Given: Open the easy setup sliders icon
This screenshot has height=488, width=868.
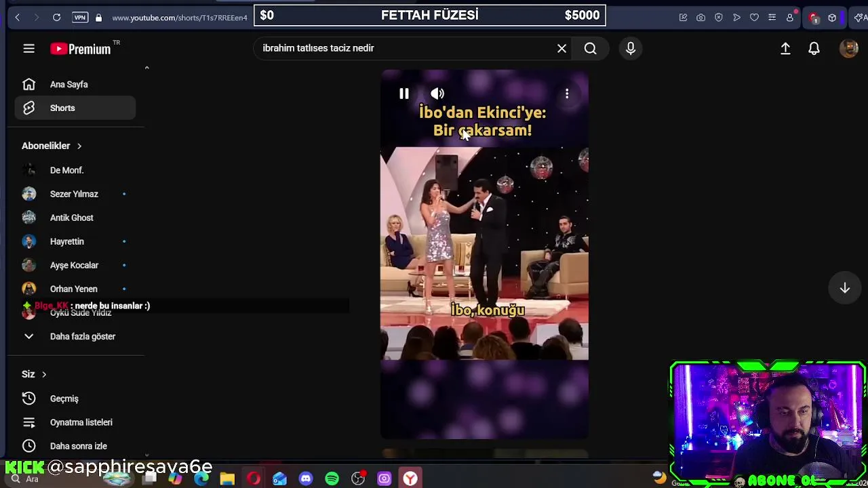Looking at the screenshot, I should pyautogui.click(x=772, y=17).
